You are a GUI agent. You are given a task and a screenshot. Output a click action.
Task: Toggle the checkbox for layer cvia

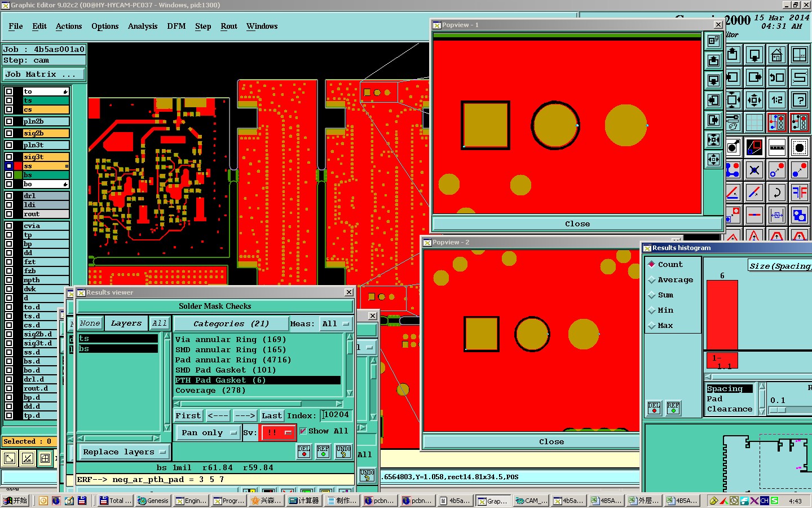pyautogui.click(x=9, y=226)
